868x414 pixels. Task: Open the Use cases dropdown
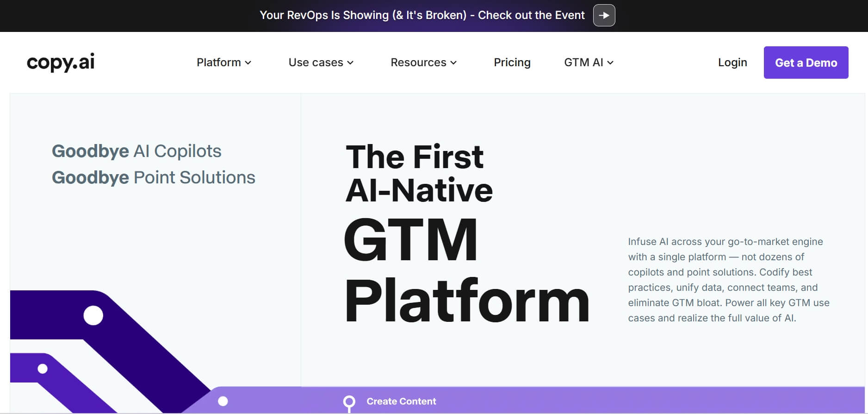(321, 63)
